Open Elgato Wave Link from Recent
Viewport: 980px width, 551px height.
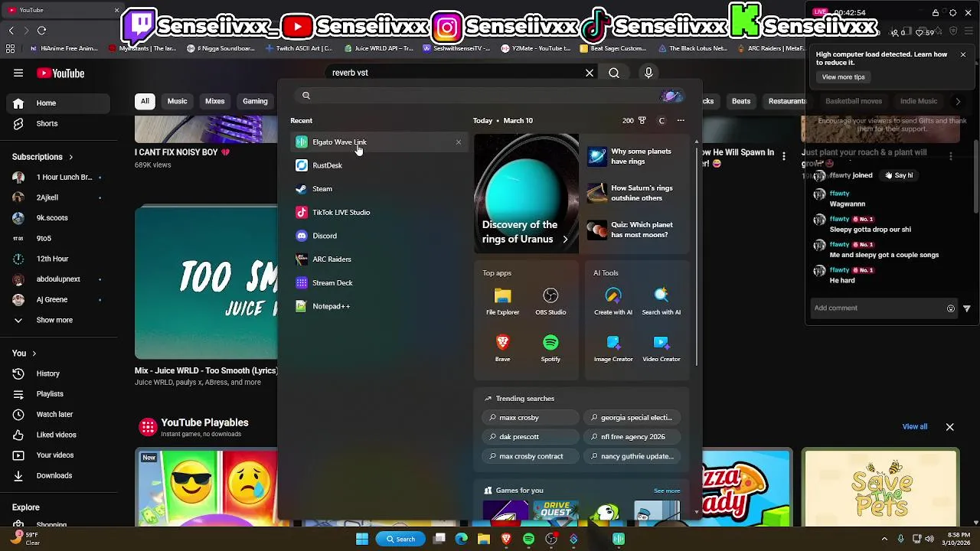[378, 142]
